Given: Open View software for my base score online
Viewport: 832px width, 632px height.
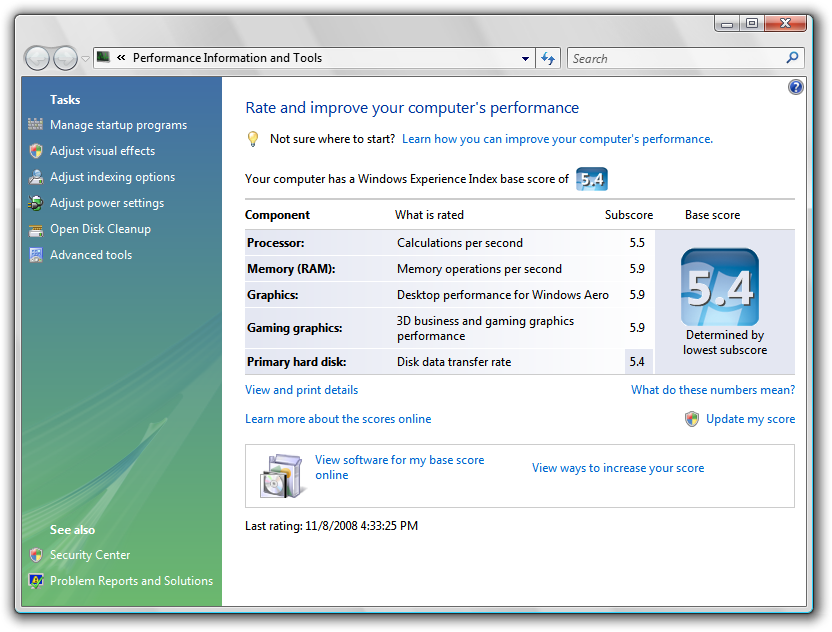Looking at the screenshot, I should [x=400, y=467].
